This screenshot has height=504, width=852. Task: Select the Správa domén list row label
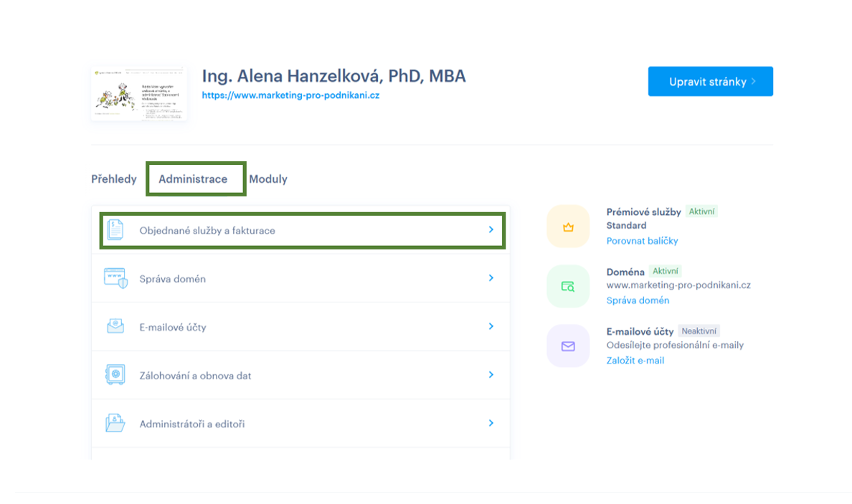(172, 279)
